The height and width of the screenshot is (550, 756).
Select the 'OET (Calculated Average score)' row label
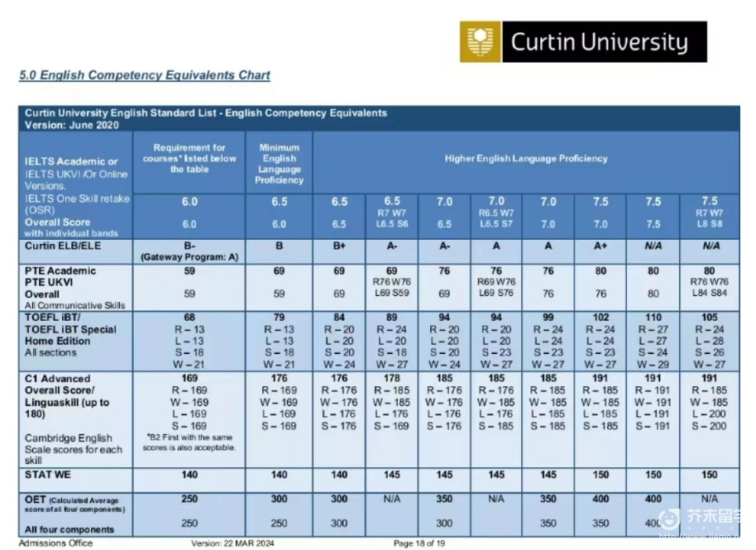point(74,504)
